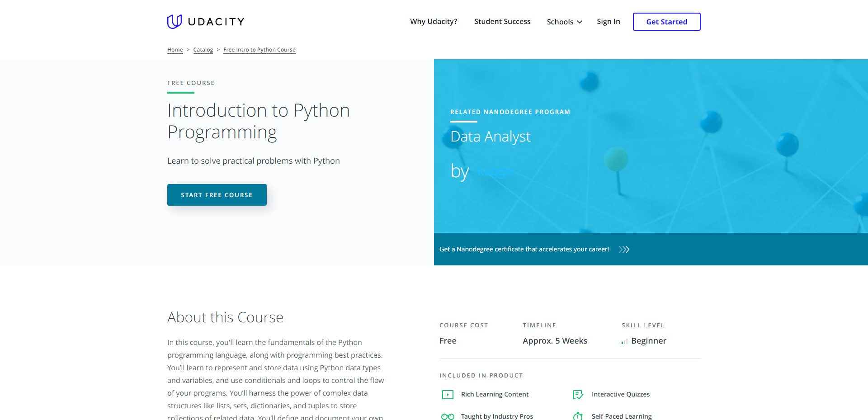Viewport: 868px width, 420px height.
Task: Select Student Success in the navigation
Action: click(502, 21)
